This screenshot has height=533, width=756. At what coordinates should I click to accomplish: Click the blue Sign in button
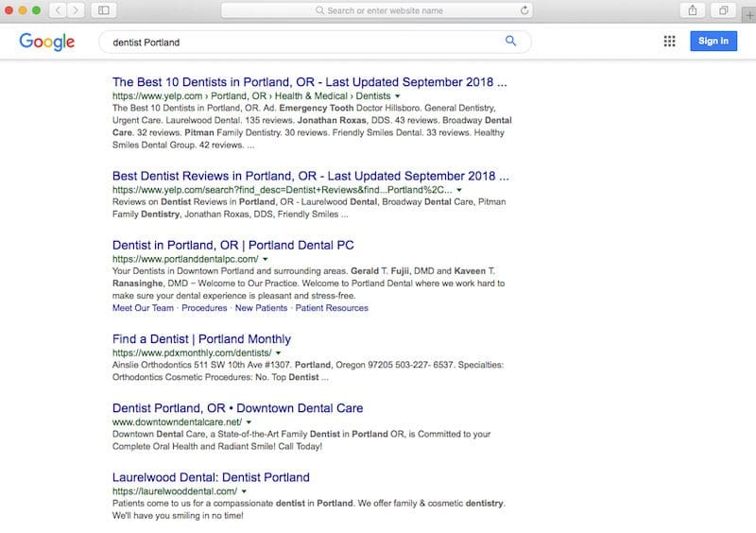713,42
